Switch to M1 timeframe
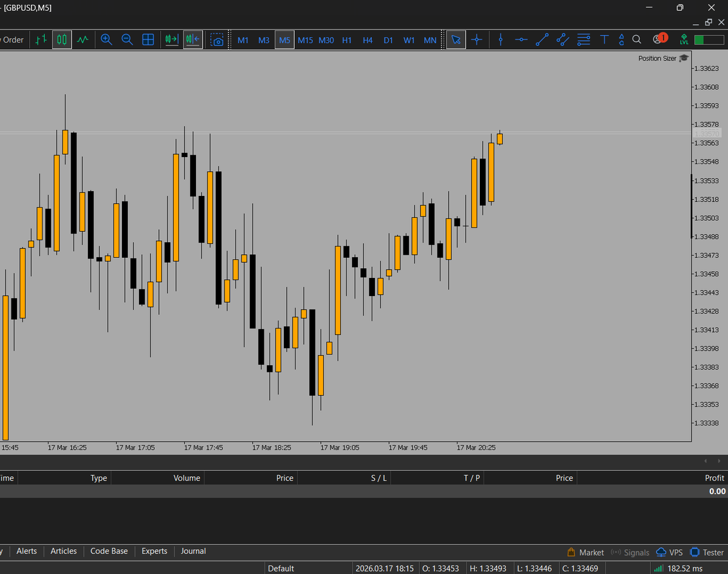The width and height of the screenshot is (728, 574). point(243,40)
